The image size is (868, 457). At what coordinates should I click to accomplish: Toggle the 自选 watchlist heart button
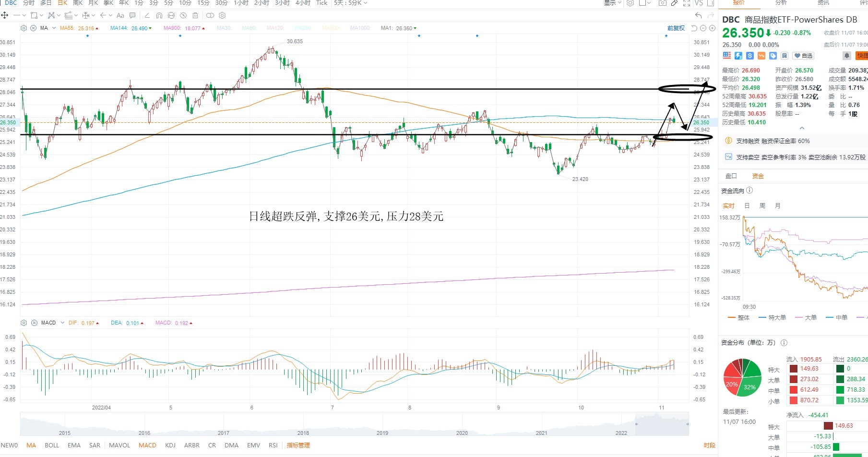pos(803,56)
